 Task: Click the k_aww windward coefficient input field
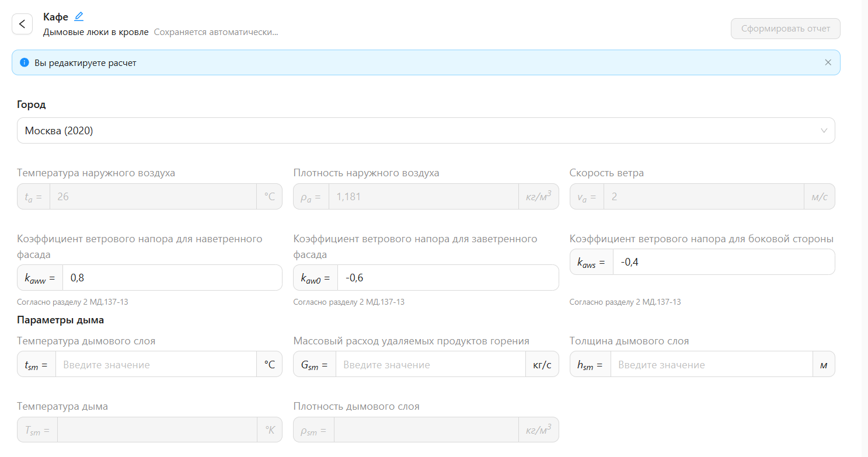pyautogui.click(x=172, y=278)
